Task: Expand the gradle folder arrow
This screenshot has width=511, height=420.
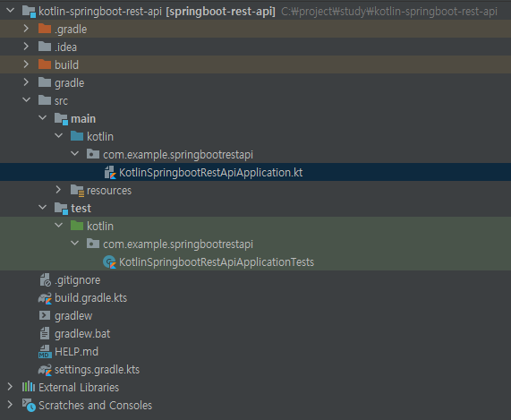Action: 26,82
